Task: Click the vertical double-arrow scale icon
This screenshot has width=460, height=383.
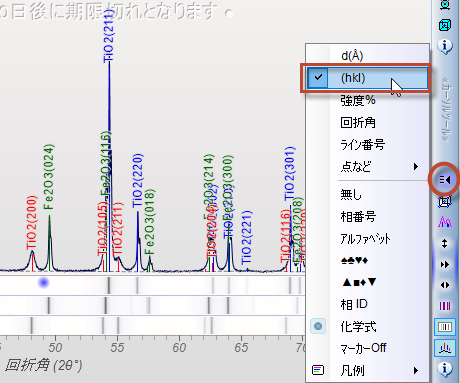Action: click(444, 243)
